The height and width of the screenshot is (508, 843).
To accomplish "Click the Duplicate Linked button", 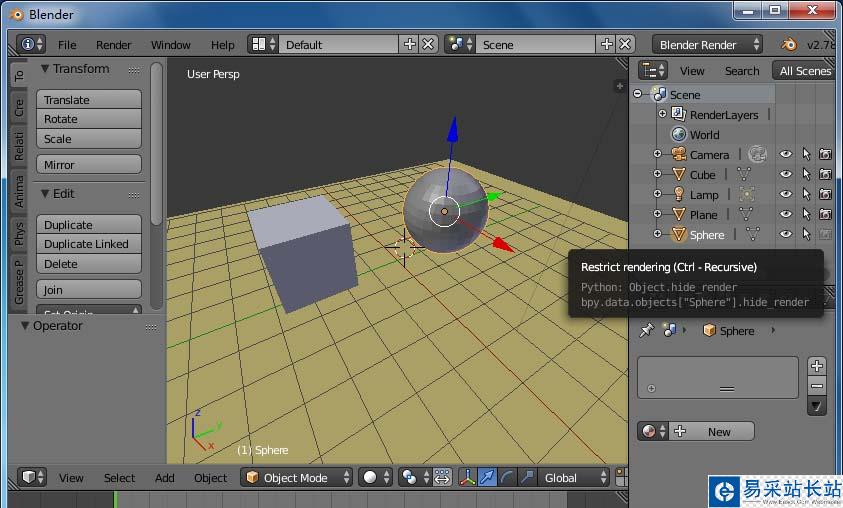I will [x=89, y=244].
